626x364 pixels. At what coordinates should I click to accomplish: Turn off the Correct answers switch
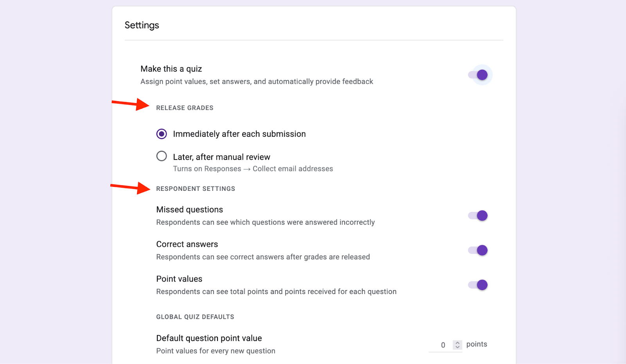click(478, 250)
